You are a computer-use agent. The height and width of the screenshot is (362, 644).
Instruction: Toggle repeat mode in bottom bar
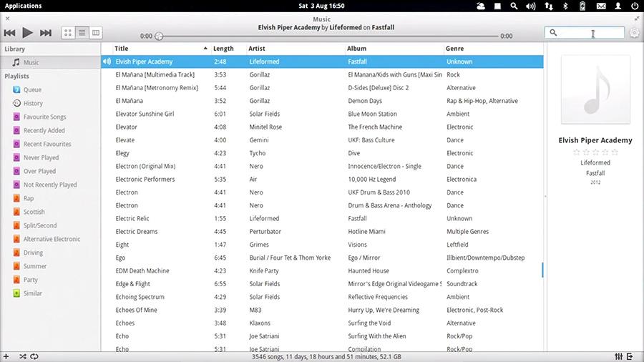point(34,356)
